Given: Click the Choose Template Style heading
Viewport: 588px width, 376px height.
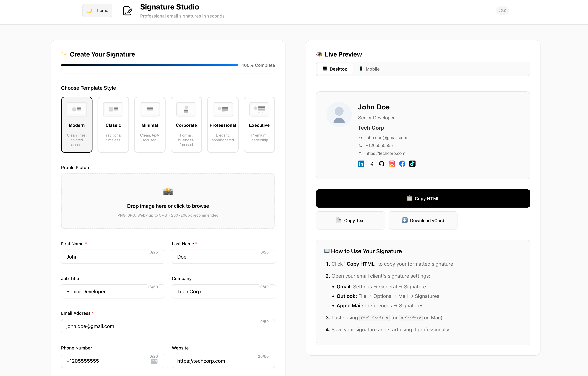Looking at the screenshot, I should point(88,88).
